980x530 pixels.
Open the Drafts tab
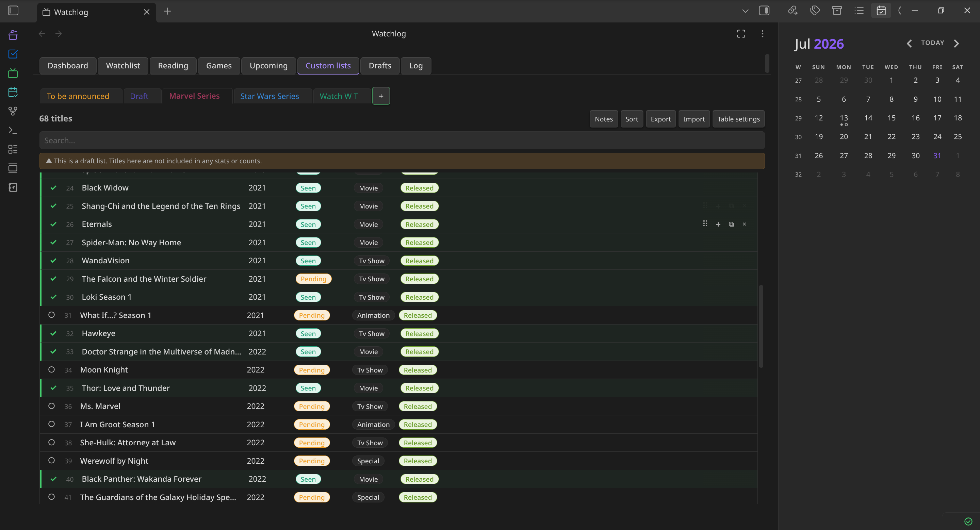(380, 65)
